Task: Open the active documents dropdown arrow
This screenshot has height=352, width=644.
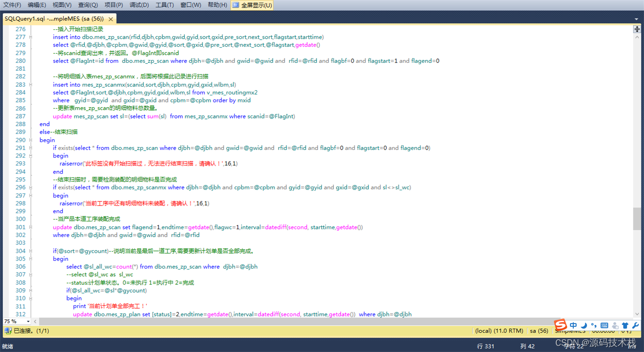Action: tap(636, 19)
